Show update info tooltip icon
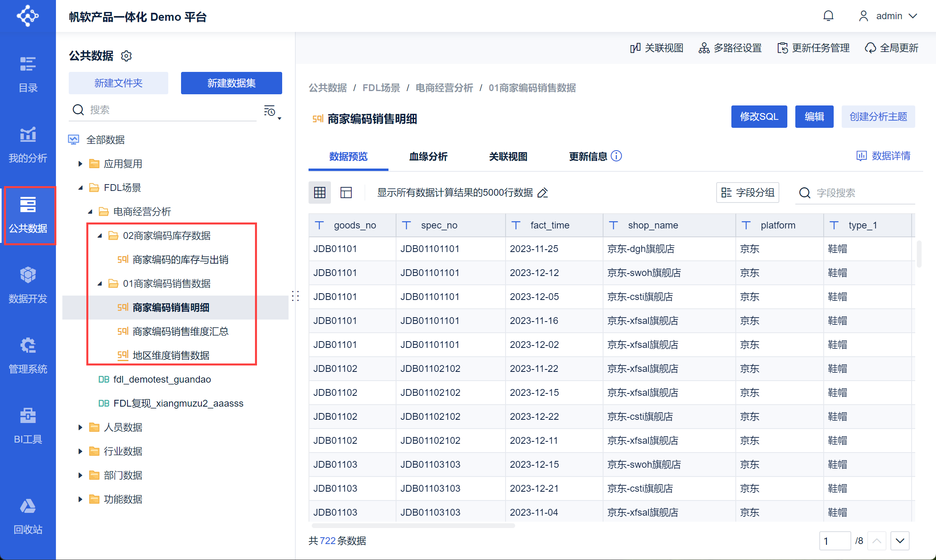Image resolution: width=936 pixels, height=560 pixels. [617, 156]
